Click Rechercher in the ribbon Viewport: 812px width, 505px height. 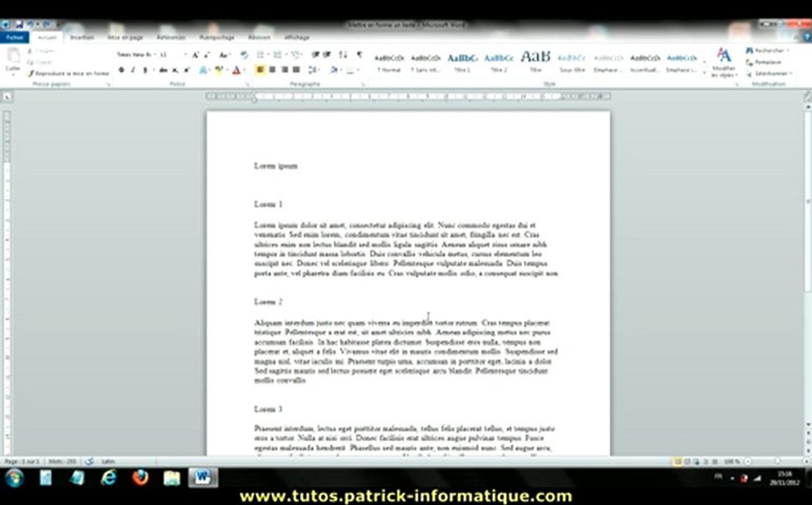tap(767, 50)
